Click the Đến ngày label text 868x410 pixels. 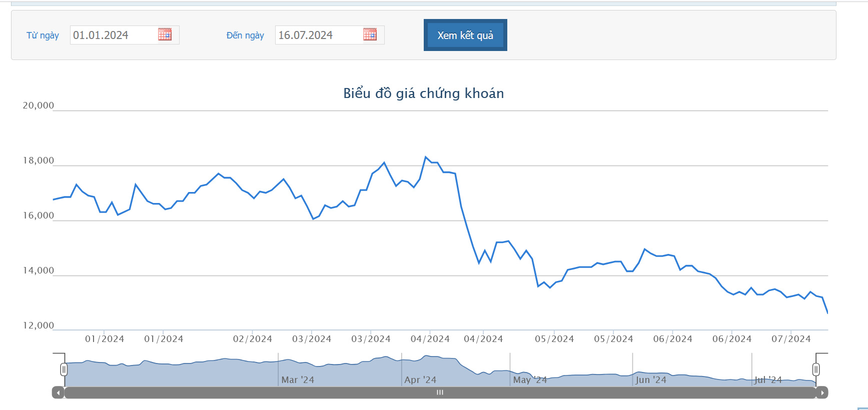(245, 35)
